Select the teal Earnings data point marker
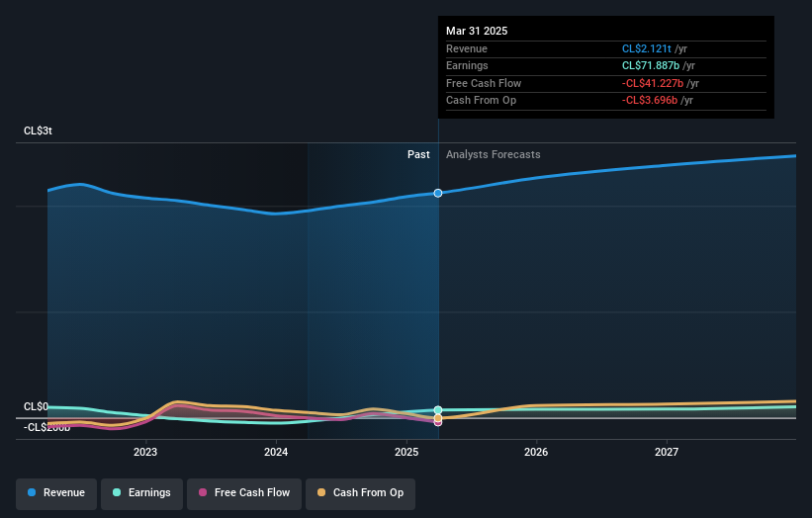 438,410
